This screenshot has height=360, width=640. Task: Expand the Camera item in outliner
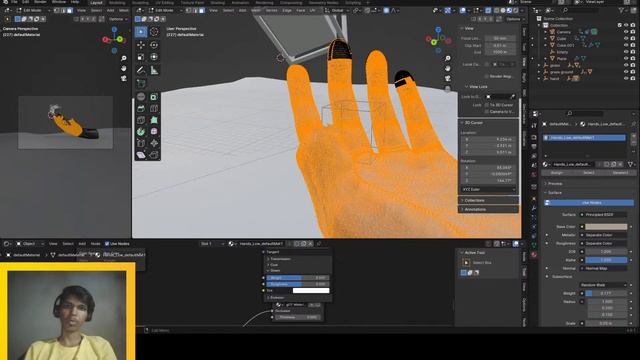coord(546,32)
